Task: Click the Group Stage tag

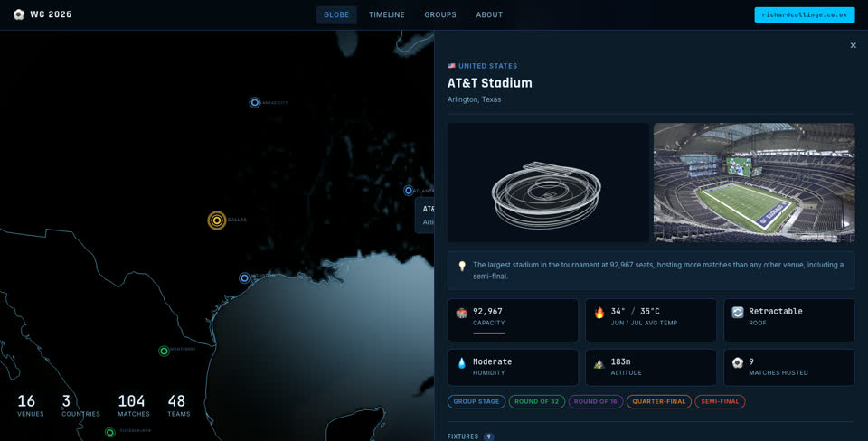Action: pyautogui.click(x=476, y=402)
